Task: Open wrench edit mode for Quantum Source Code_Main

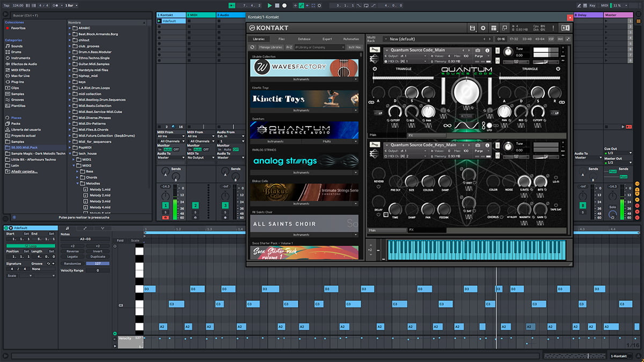Action: pyautogui.click(x=375, y=50)
